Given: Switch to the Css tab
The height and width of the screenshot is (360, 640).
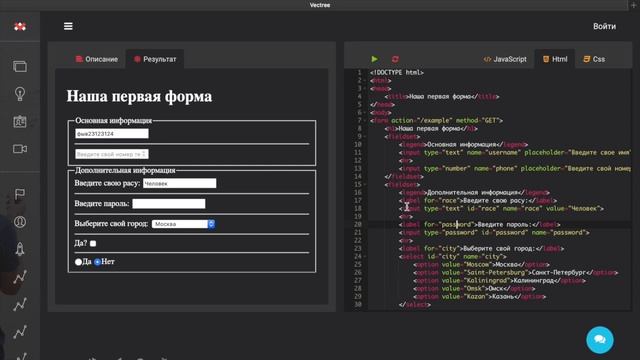Looking at the screenshot, I should 594,59.
